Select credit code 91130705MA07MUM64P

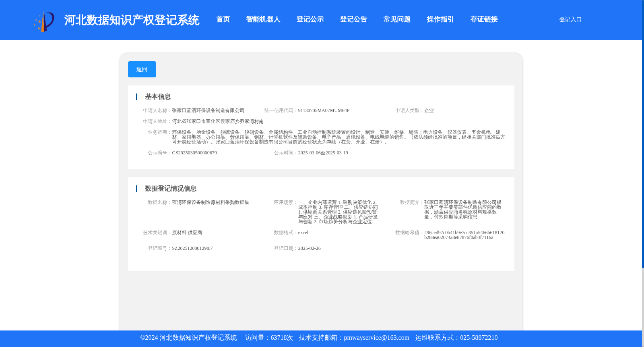(324, 110)
